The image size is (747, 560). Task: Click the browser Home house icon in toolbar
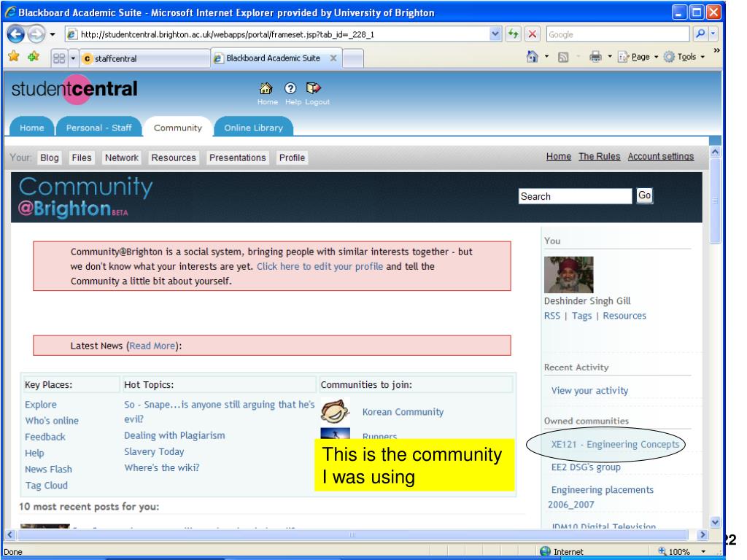coord(532,57)
